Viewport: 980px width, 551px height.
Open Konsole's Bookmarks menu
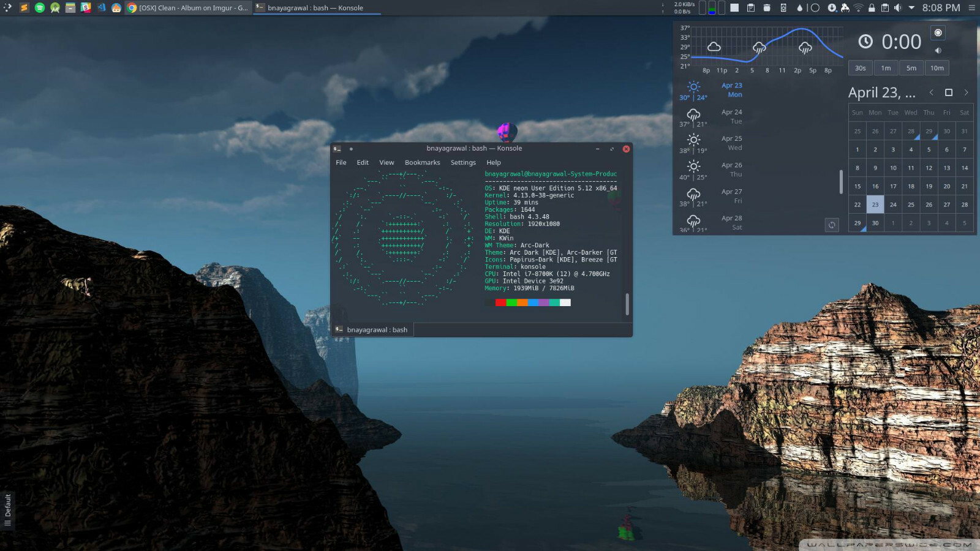tap(422, 162)
